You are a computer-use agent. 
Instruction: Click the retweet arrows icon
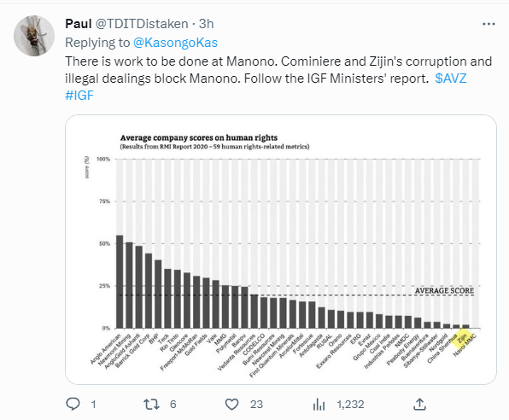[151, 404]
